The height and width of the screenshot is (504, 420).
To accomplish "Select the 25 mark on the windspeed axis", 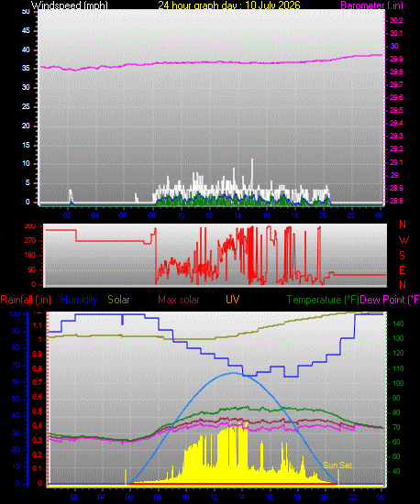I will click(26, 106).
